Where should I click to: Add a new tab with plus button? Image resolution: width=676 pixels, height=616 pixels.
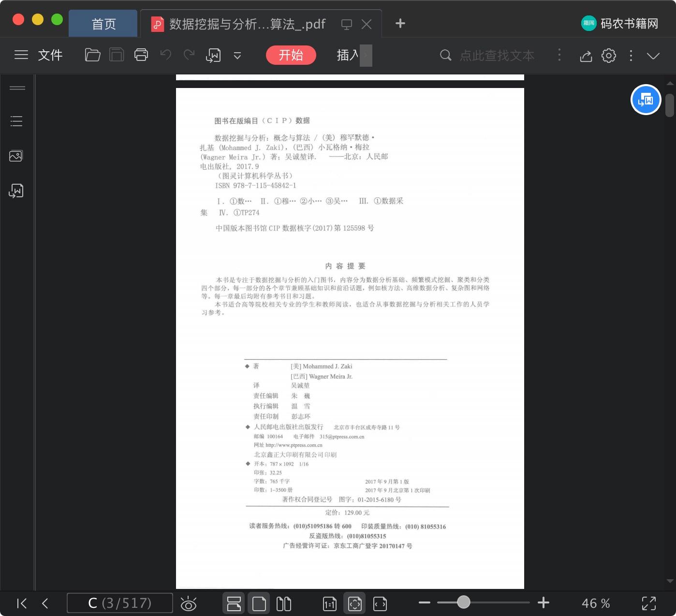(400, 23)
